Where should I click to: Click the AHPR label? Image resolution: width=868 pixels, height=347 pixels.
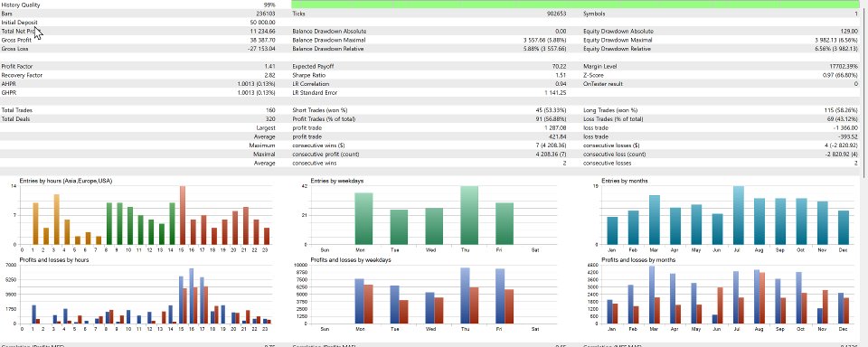click(x=8, y=84)
